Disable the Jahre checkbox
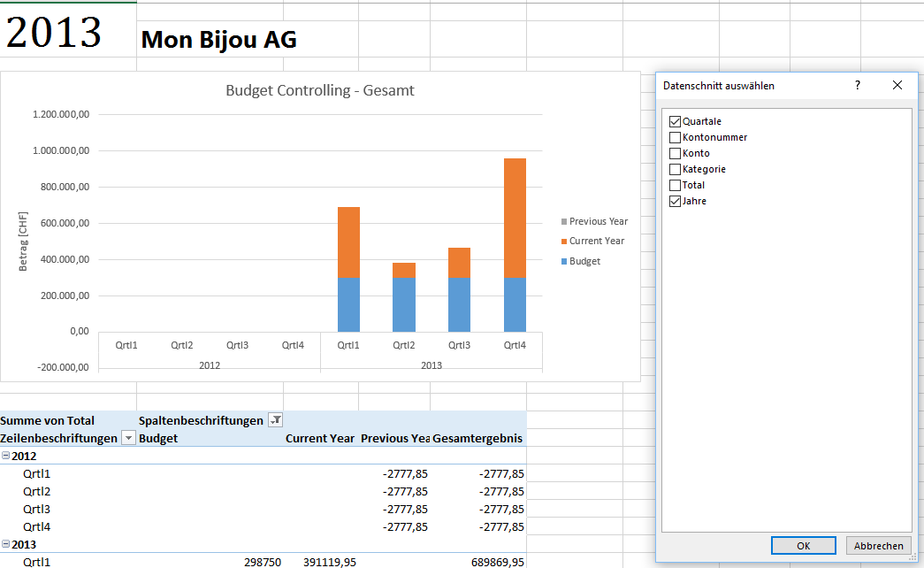This screenshot has height=568, width=924. pos(676,201)
